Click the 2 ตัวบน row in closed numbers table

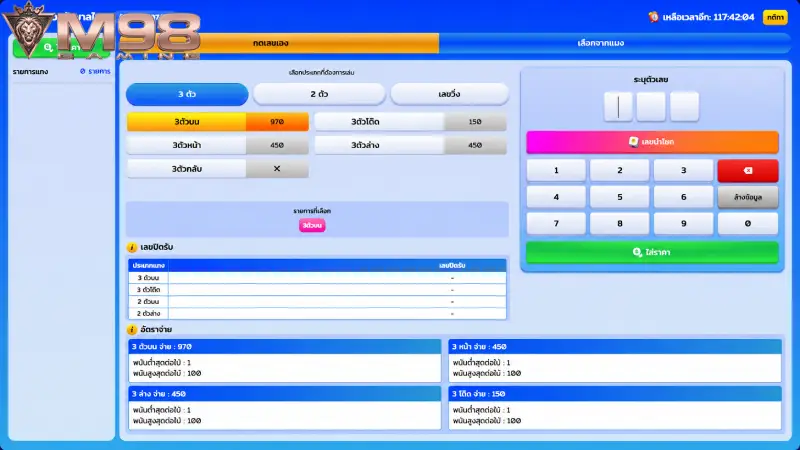point(317,302)
